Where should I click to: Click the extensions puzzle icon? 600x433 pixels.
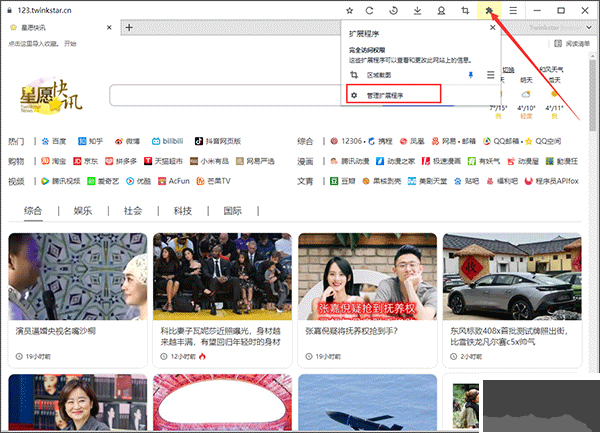[x=489, y=10]
